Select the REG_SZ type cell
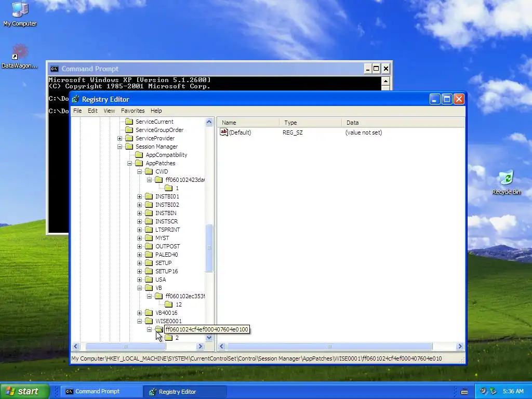This screenshot has width=532, height=399. coord(292,132)
